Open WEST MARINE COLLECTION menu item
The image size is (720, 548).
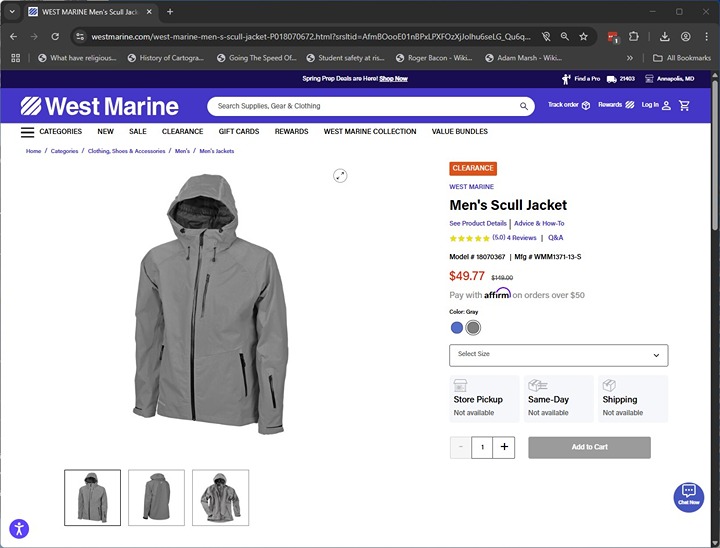coord(370,131)
